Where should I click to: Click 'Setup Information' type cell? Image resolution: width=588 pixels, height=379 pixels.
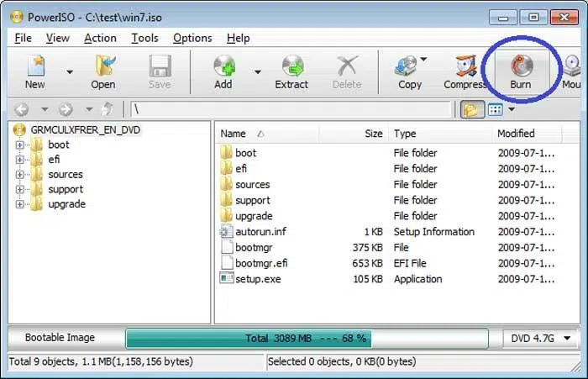[x=434, y=232]
